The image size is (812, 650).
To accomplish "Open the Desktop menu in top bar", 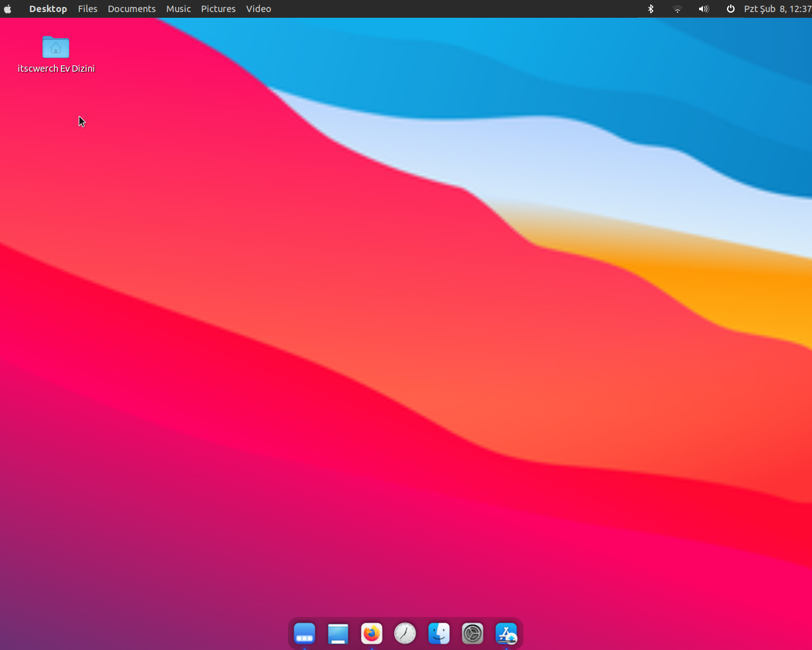I will click(48, 9).
